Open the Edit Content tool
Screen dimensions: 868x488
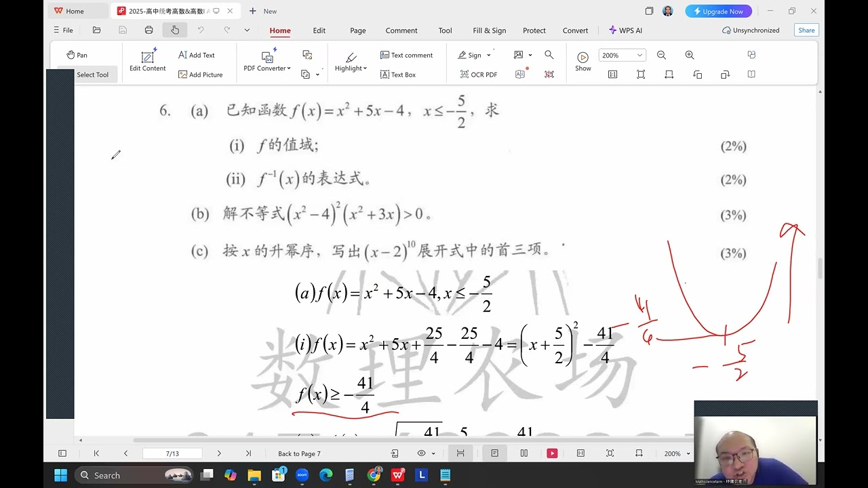[x=148, y=60]
